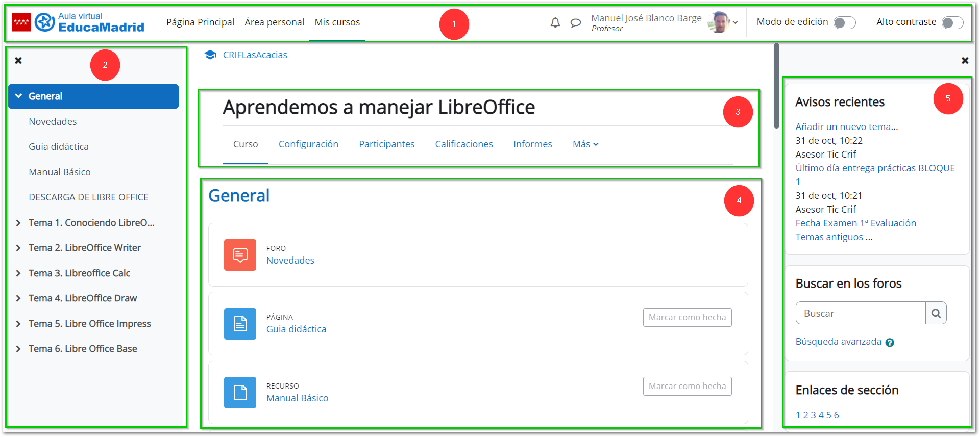Click the Buscar forum search field
The height and width of the screenshot is (437, 980).
pos(861,313)
